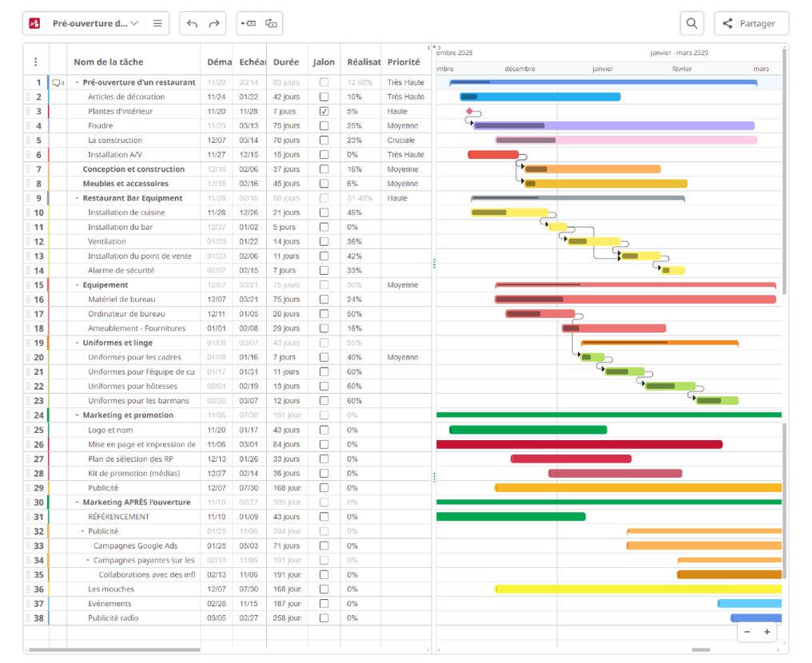
Task: Toggle Jalon checkbox for Les mouches
Action: [x=324, y=589]
